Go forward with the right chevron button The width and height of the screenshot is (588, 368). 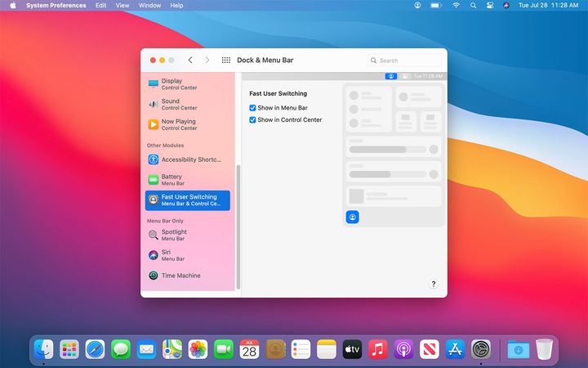click(207, 60)
